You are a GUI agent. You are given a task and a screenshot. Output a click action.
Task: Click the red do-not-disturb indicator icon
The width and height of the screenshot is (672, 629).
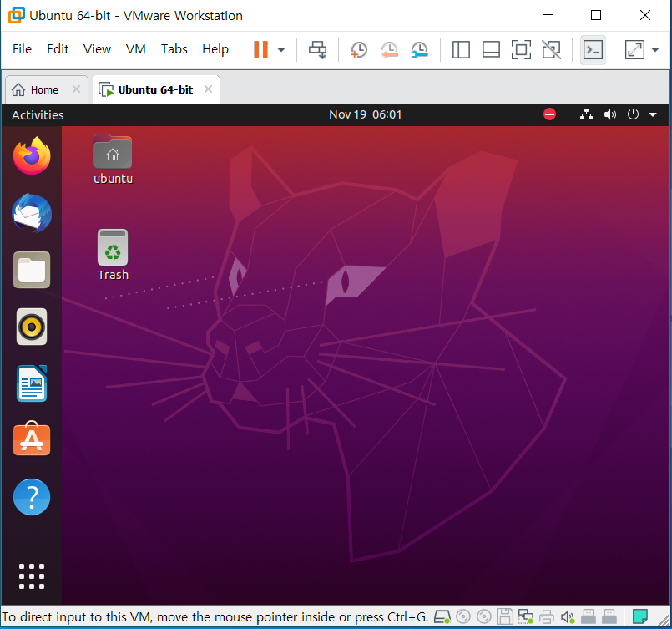coord(549,114)
